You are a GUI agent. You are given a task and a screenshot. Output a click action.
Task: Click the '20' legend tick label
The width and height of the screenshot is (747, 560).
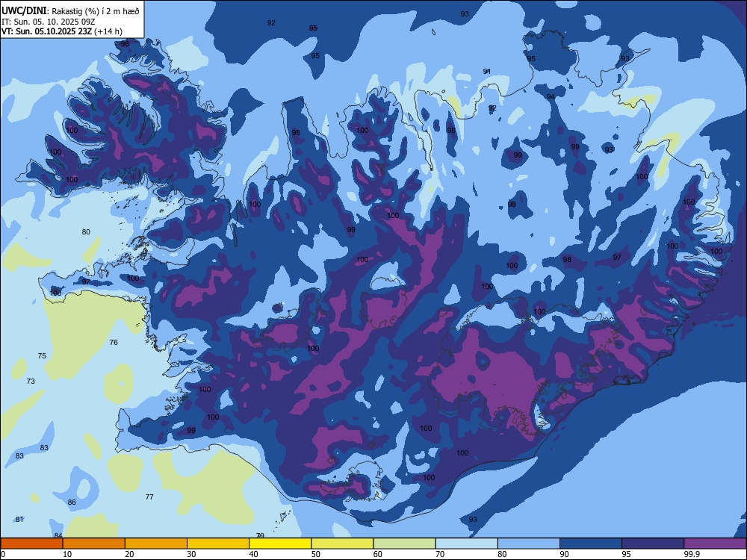click(129, 554)
